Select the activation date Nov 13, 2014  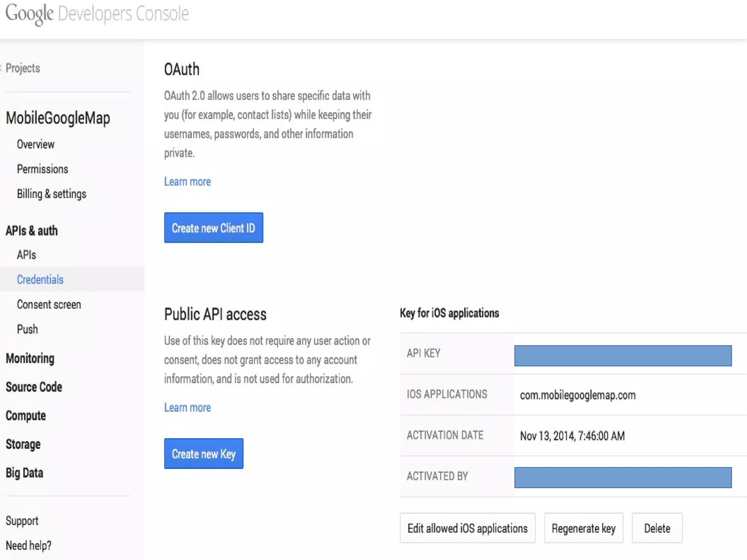[x=573, y=436]
